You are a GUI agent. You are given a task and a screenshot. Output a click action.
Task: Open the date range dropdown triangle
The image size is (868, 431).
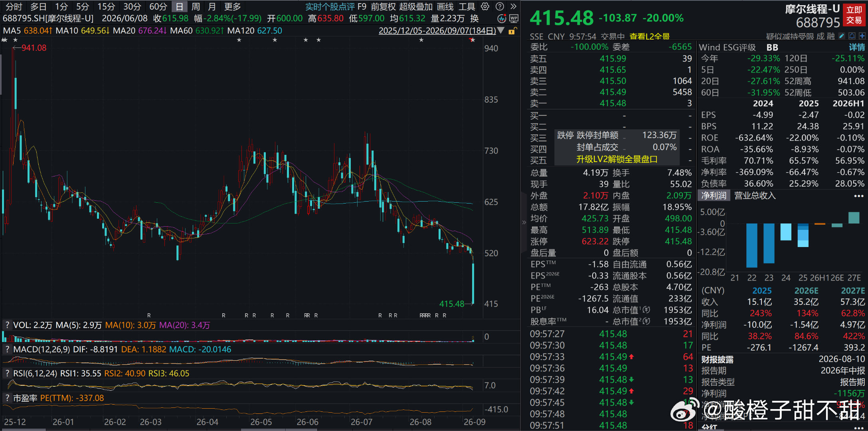(x=501, y=31)
